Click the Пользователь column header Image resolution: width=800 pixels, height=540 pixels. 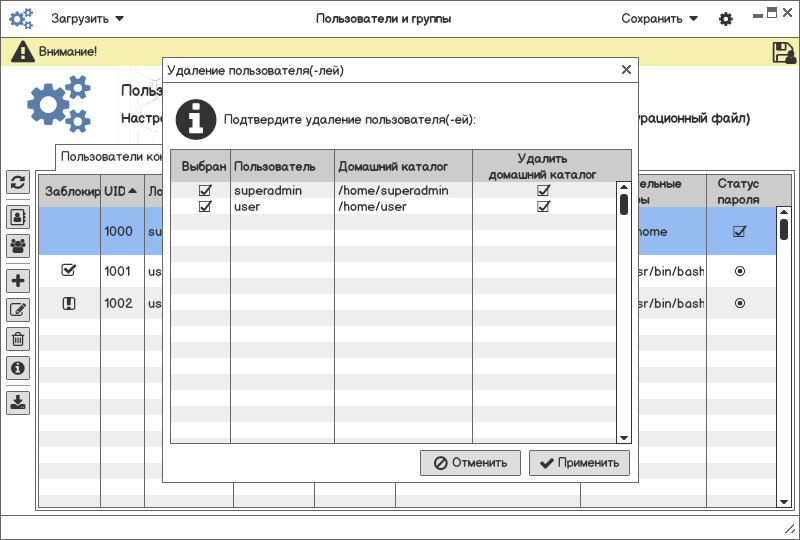[x=283, y=166]
